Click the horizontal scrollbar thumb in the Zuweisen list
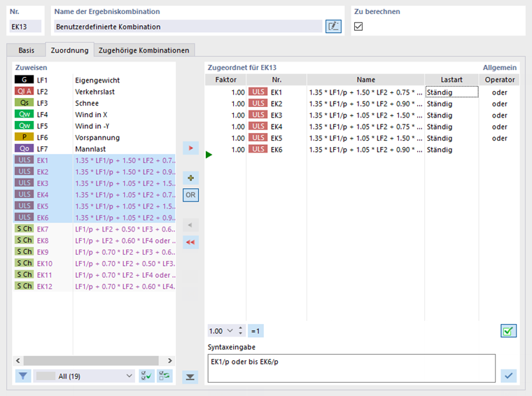This screenshot has width=532, height=396. pyautogui.click(x=91, y=360)
